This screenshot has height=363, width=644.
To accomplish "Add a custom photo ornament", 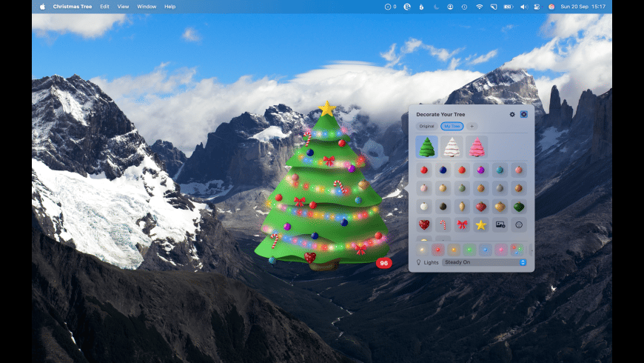I will point(500,225).
